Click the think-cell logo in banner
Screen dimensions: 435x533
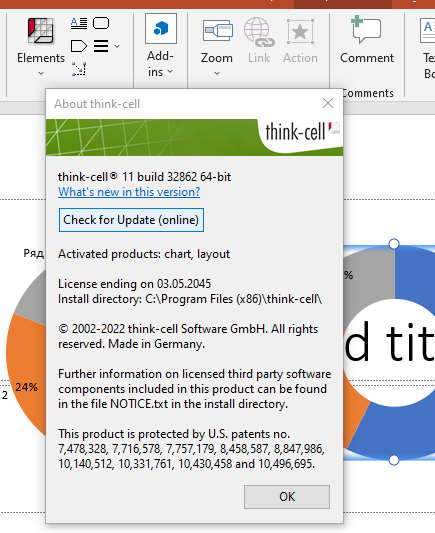click(x=302, y=132)
